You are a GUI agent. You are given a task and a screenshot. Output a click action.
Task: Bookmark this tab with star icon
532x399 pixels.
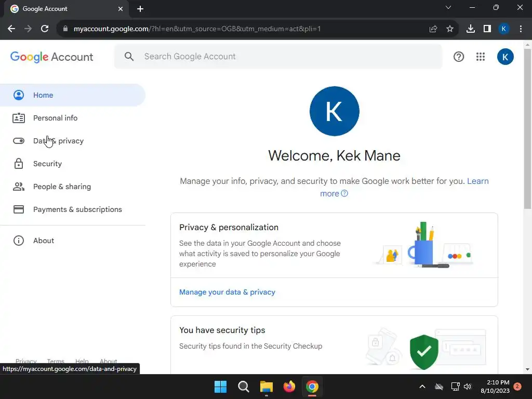tap(450, 29)
